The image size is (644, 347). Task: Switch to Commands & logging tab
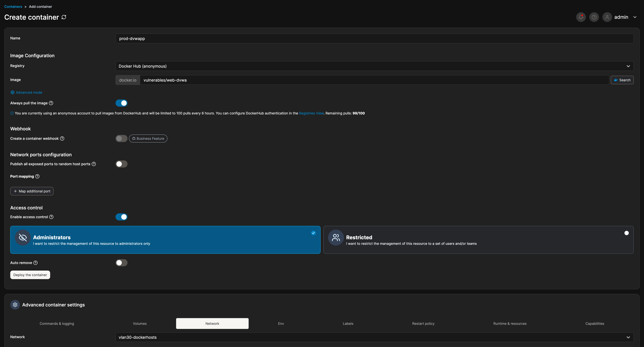pos(57,324)
